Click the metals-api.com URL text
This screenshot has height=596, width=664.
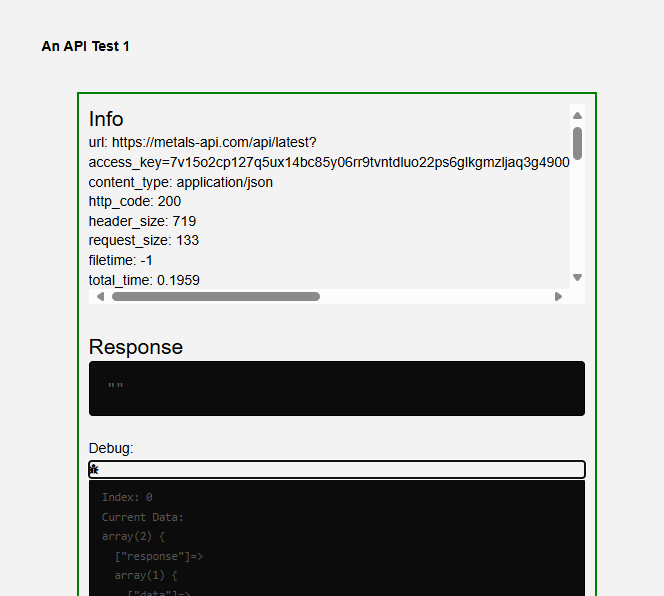tap(214, 143)
